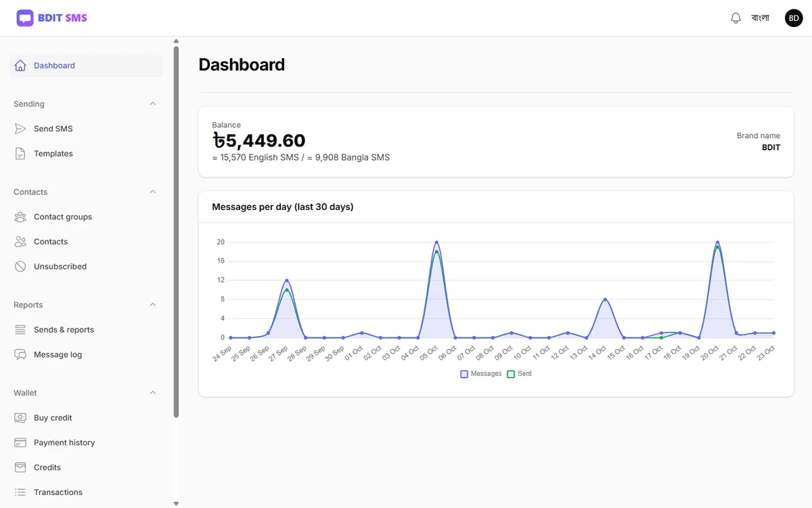Viewport: 812px width, 508px height.
Task: Click the English and Bangla SMS estimate text
Action: point(300,158)
